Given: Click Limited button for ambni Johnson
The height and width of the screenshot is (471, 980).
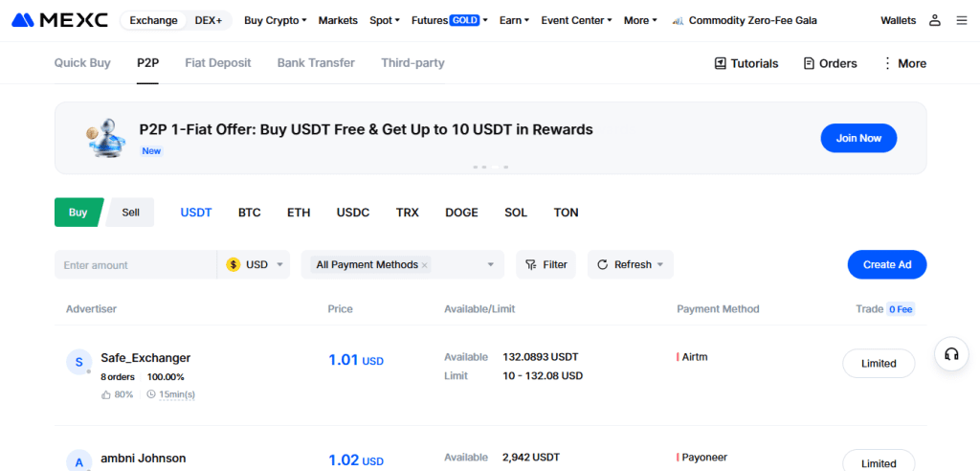Looking at the screenshot, I should (879, 461).
